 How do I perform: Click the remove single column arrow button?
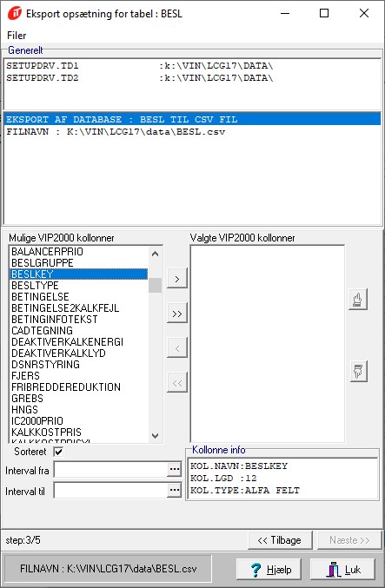(x=177, y=348)
